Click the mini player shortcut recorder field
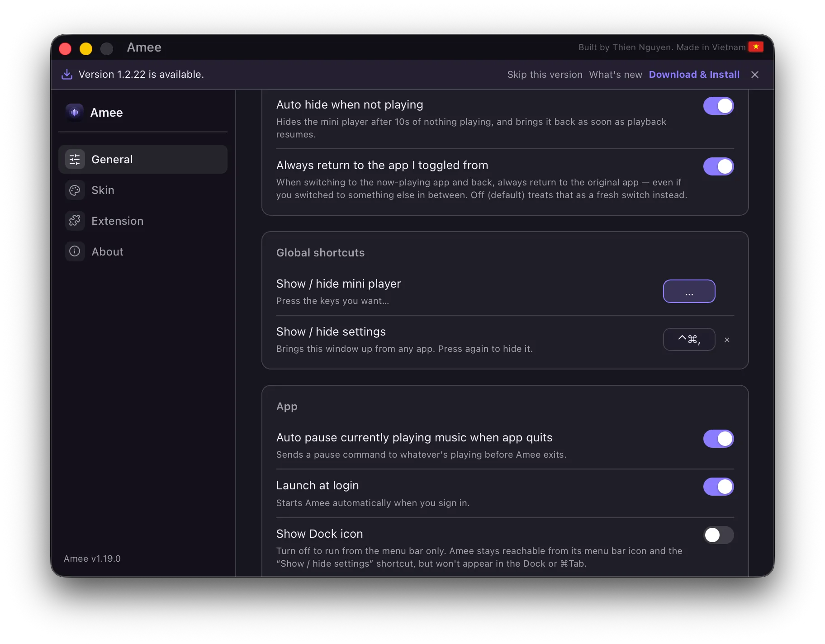825x644 pixels. 689,291
